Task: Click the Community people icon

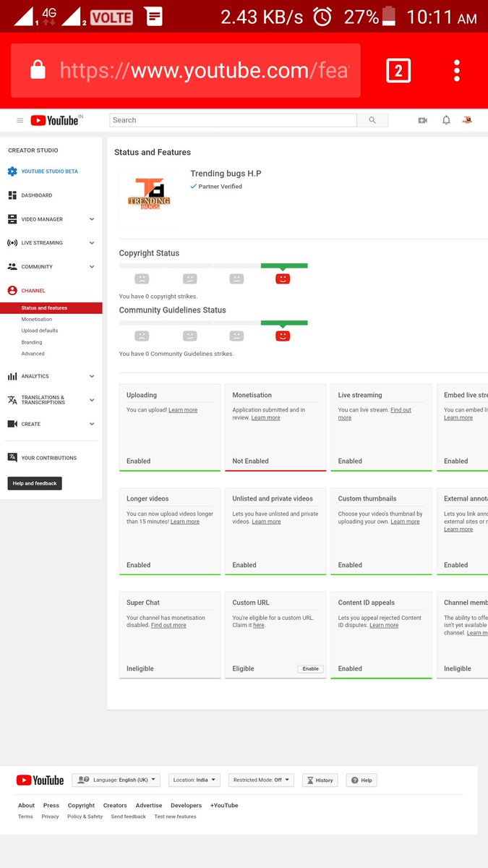Action: 12,267
